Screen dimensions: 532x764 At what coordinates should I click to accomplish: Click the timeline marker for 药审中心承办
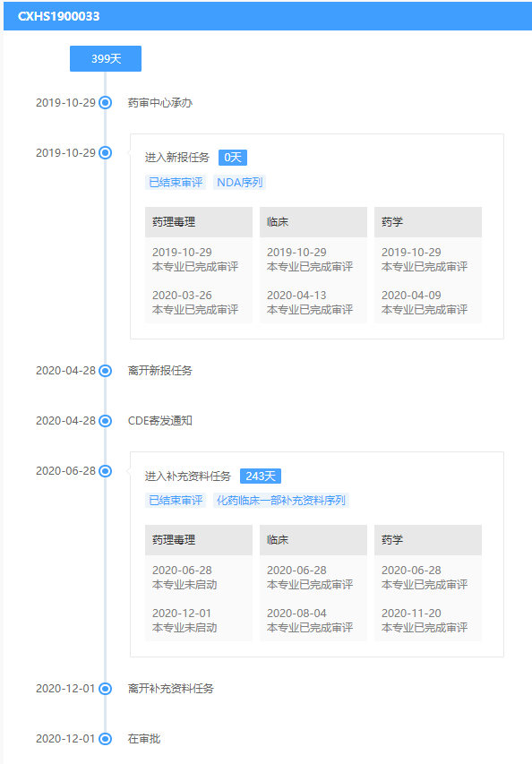click(x=105, y=103)
